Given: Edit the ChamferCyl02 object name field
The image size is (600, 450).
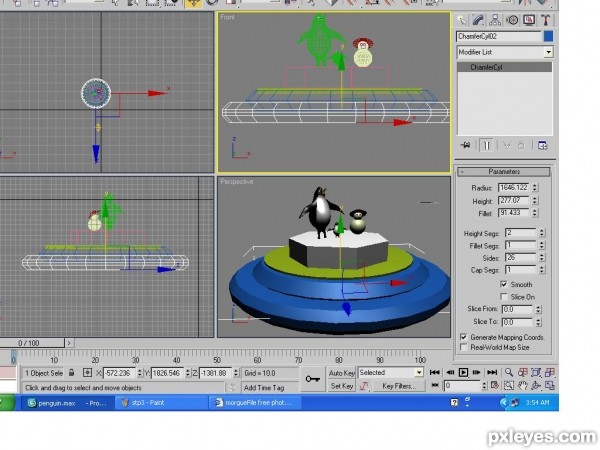Looking at the screenshot, I should pos(499,36).
